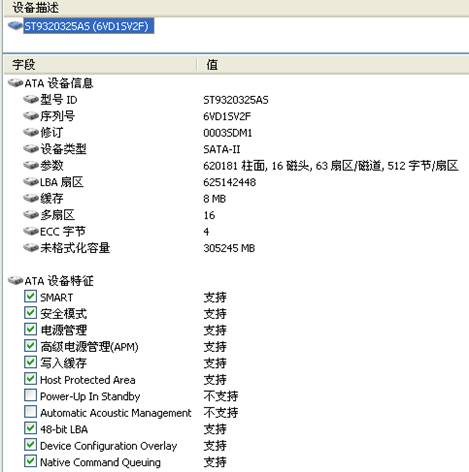The height and width of the screenshot is (472, 469).
Task: Click the 型号 ID row drive icon
Action: pos(31,99)
